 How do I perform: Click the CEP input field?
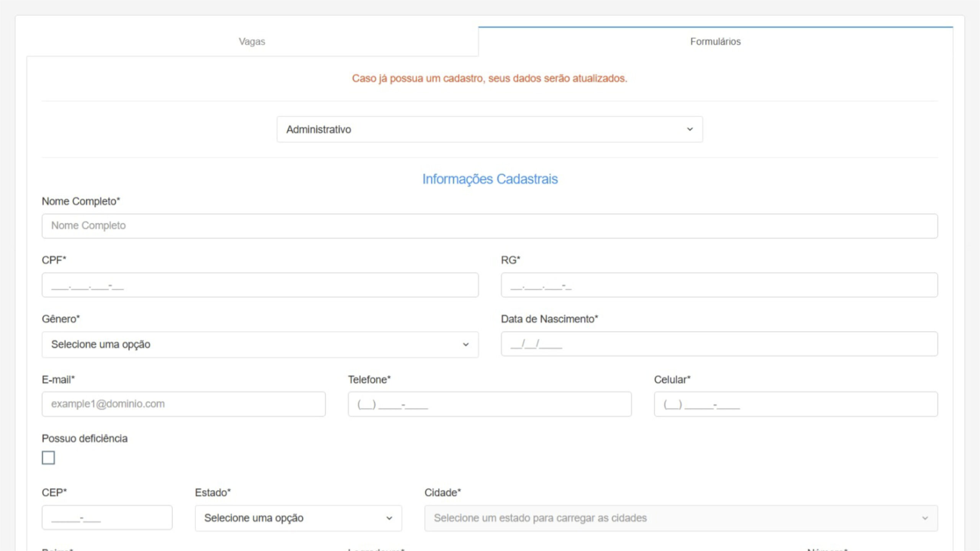coord(107,518)
